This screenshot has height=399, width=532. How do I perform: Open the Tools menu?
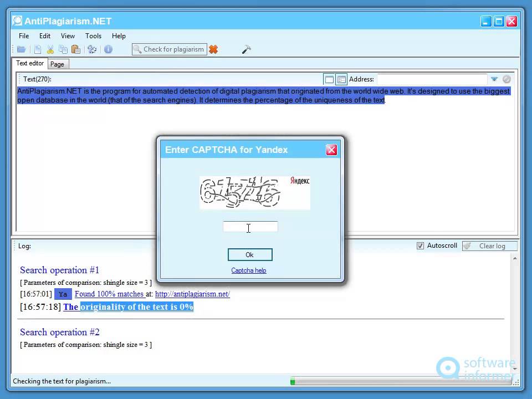click(93, 36)
